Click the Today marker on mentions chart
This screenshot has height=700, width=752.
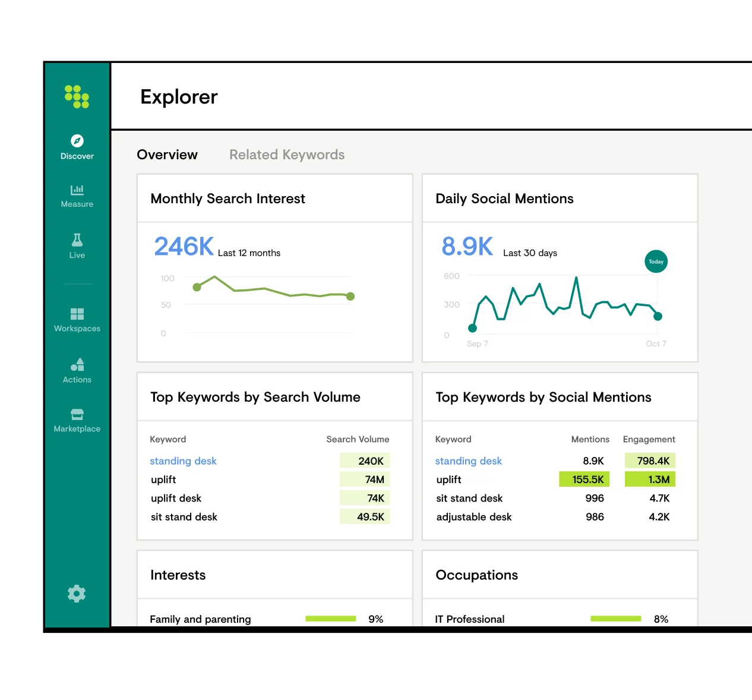click(656, 261)
